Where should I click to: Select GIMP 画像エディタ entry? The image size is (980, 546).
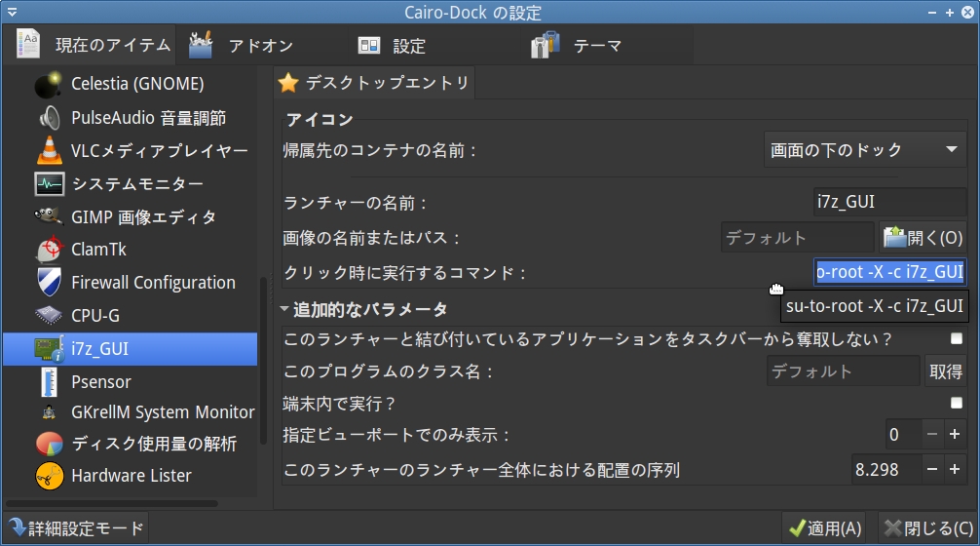tap(130, 216)
